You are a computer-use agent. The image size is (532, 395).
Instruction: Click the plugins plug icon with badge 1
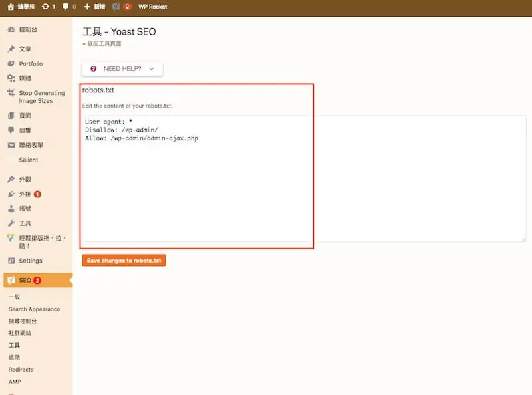click(x=11, y=194)
